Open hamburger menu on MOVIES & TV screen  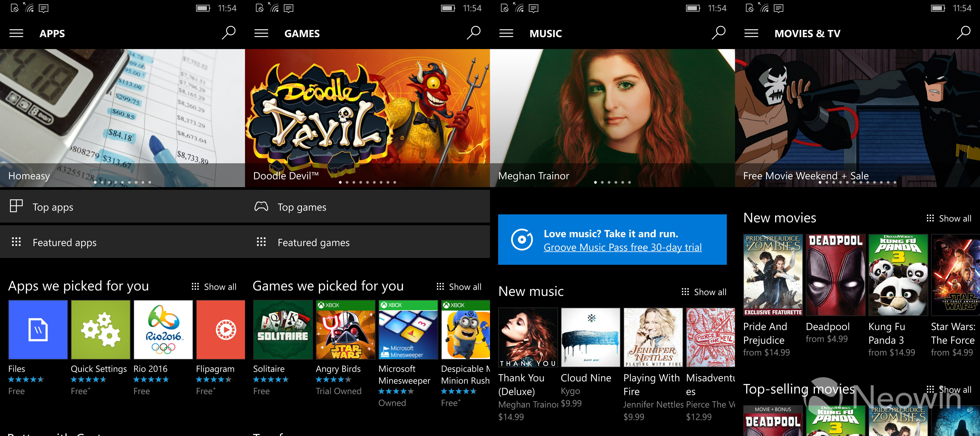tap(751, 33)
